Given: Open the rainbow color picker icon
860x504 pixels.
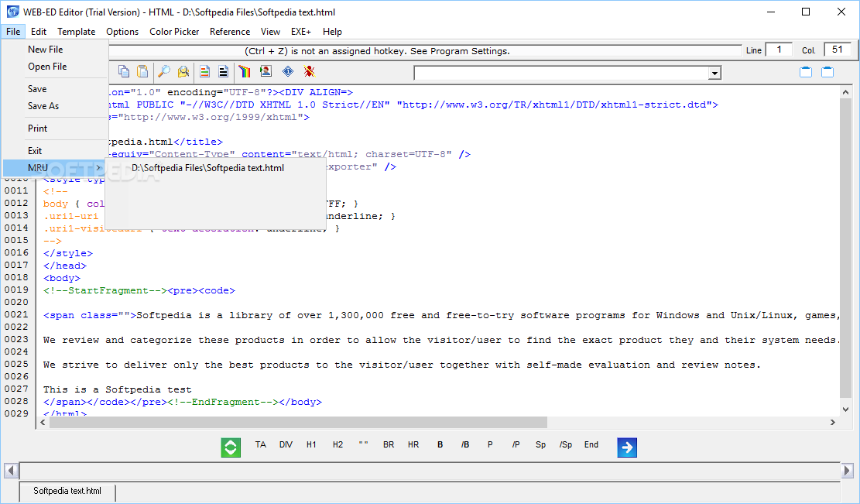Looking at the screenshot, I should [245, 71].
